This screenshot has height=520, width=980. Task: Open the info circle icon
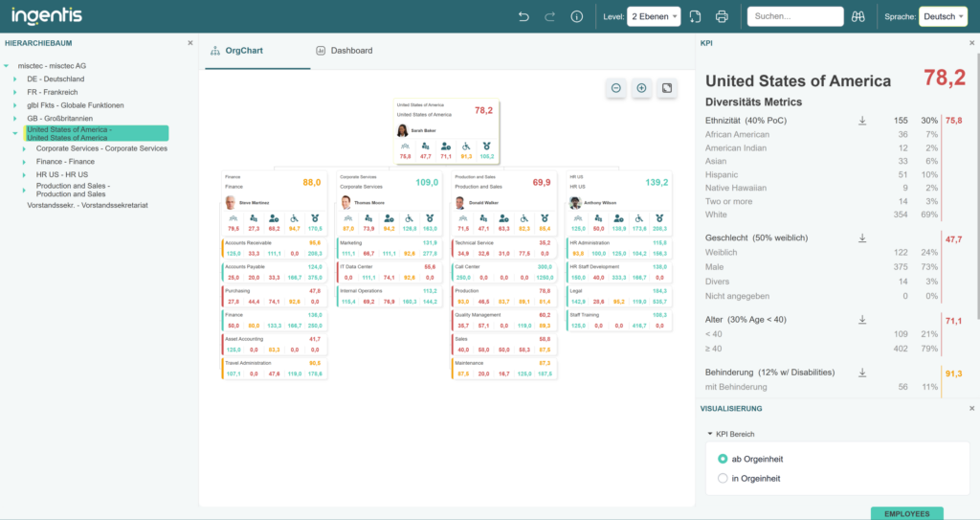click(x=577, y=17)
